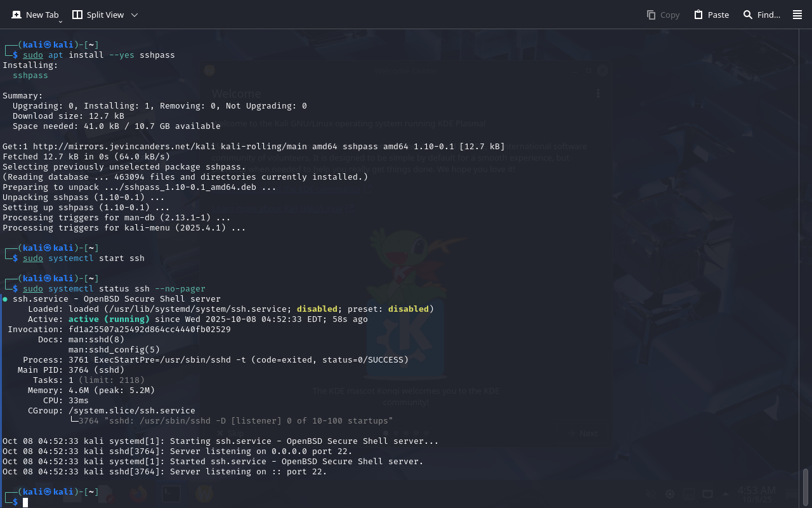Image resolution: width=812 pixels, height=508 pixels.
Task: Open a new terminal tab
Action: tap(35, 15)
